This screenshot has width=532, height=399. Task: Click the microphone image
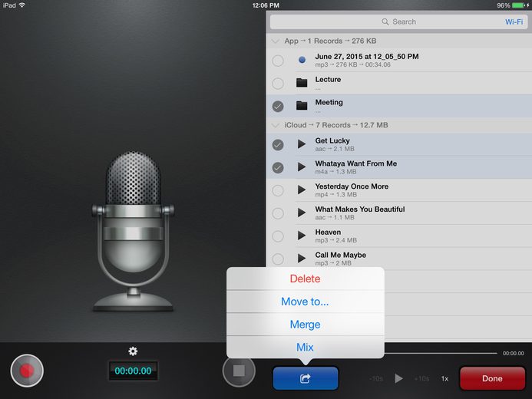point(133,232)
